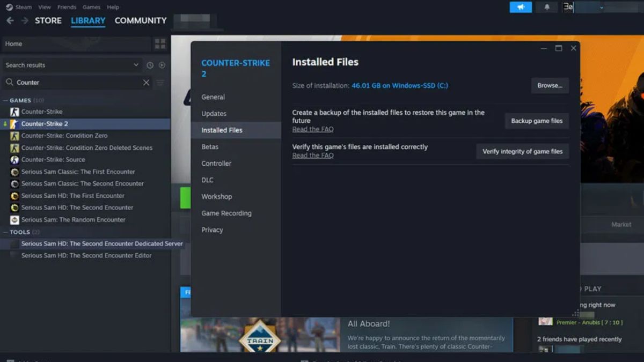Viewport: 644px width, 362px height.
Task: Select Second Encounter Dedicated Server tool
Action: 102,244
